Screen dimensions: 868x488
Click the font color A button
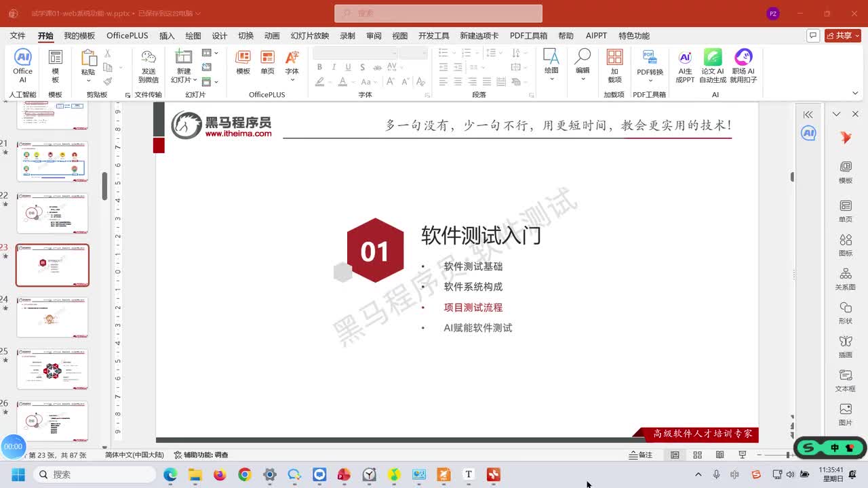[x=342, y=81]
